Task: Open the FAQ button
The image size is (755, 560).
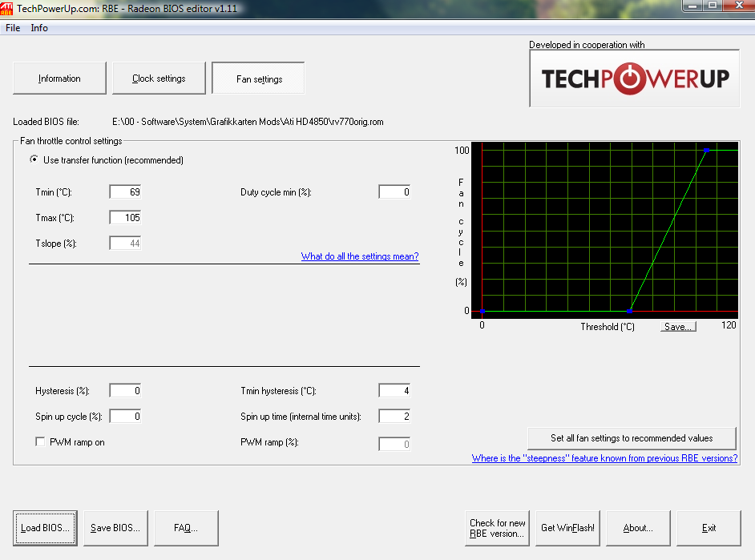Action: 186,528
